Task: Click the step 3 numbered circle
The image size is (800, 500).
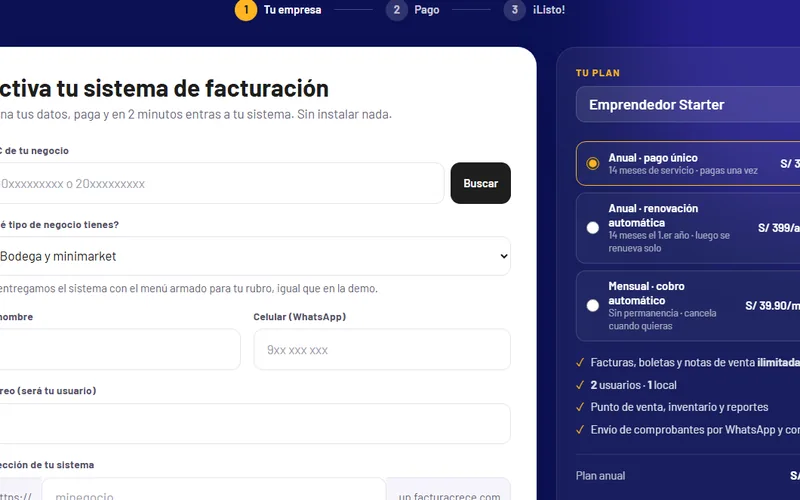Action: [x=514, y=10]
